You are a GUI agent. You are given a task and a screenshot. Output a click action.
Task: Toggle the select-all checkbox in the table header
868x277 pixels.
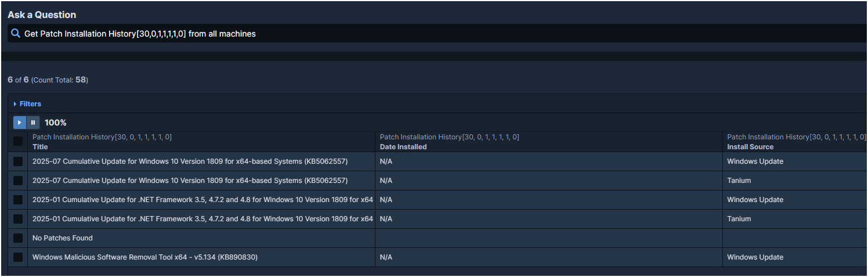tap(18, 142)
